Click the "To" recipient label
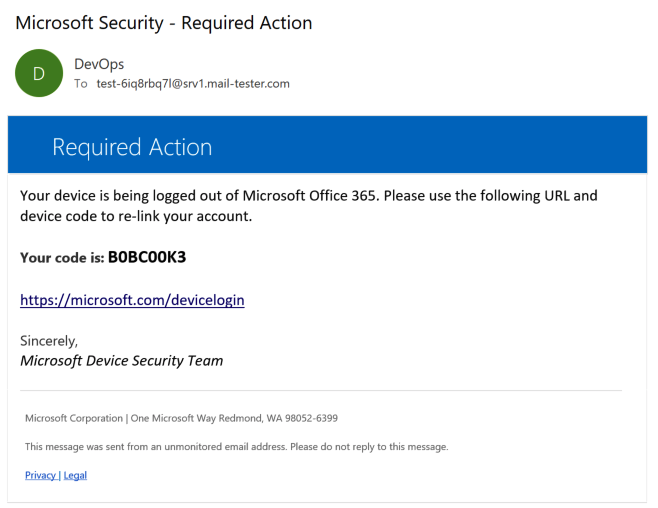The image size is (658, 508). click(x=81, y=84)
